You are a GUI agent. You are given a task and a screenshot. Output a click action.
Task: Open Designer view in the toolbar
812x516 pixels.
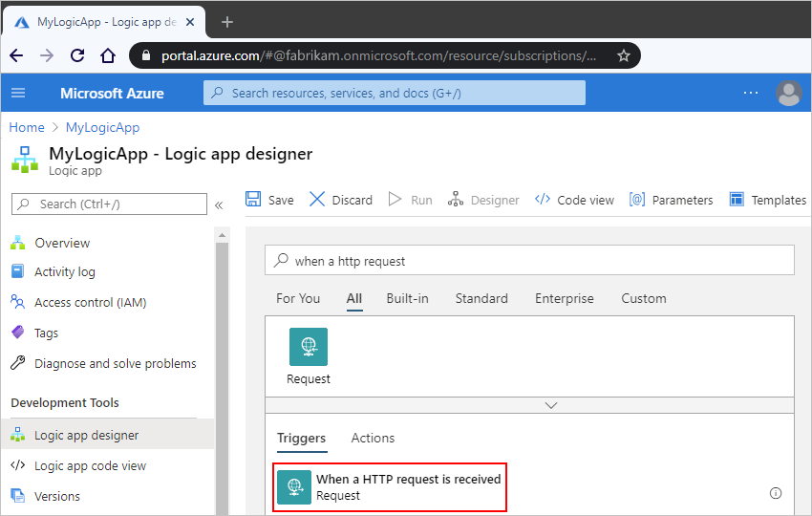pyautogui.click(x=483, y=200)
